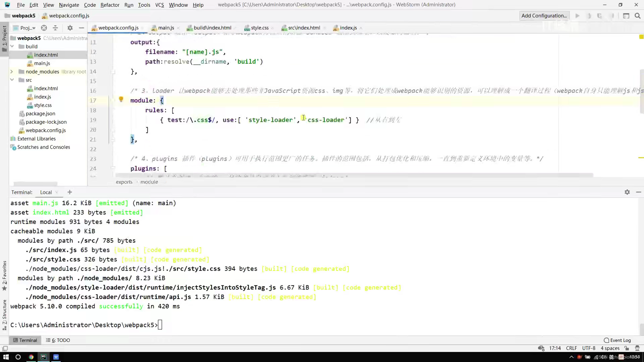Click the yellow inspection indicator
Viewport: 644px width, 362px height.
641,37
